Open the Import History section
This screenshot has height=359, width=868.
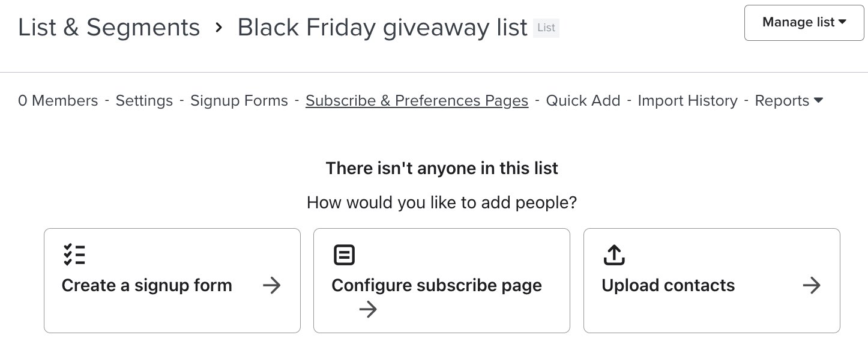687,101
